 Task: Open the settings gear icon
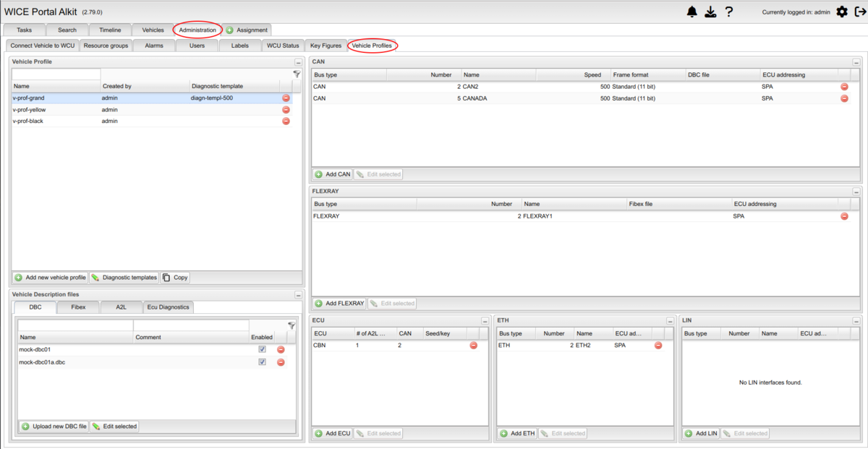coord(841,12)
